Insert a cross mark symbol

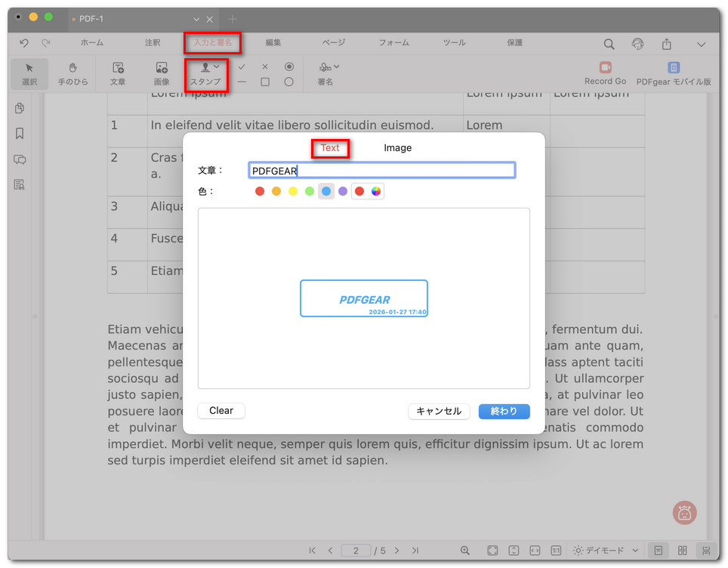point(265,67)
